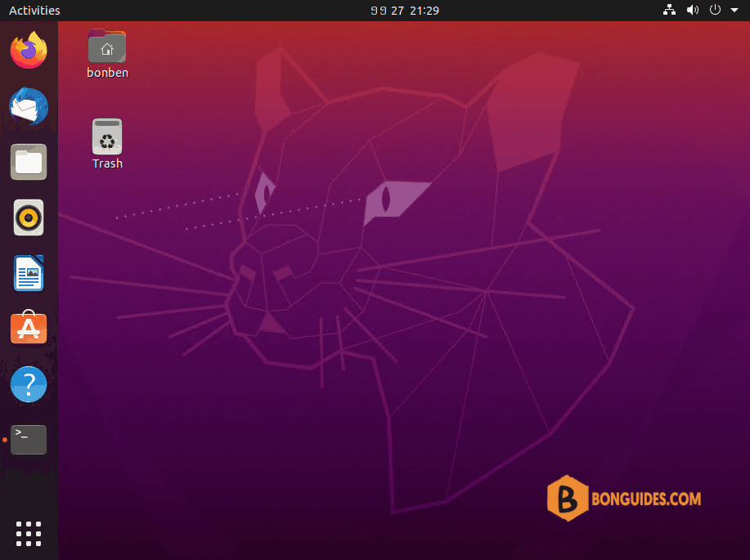This screenshot has height=560, width=750.
Task: Show Applications grid
Action: coord(29,534)
